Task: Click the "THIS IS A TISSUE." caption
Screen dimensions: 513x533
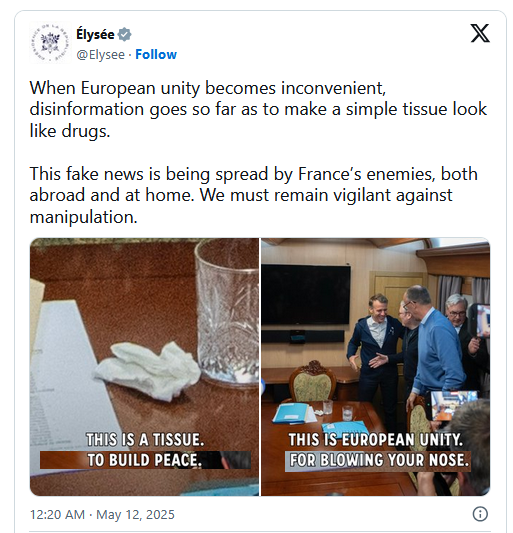Action: click(145, 440)
